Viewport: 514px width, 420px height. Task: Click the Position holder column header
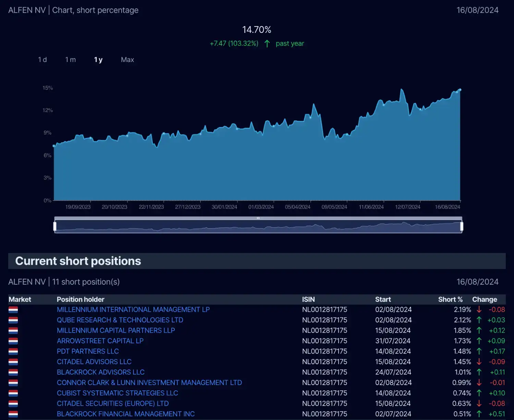point(81,299)
